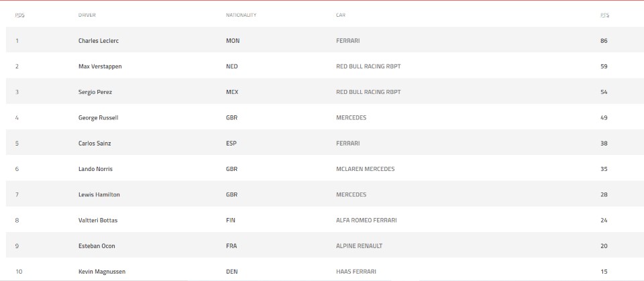Open the McLaren Mercedes team link

[365, 169]
